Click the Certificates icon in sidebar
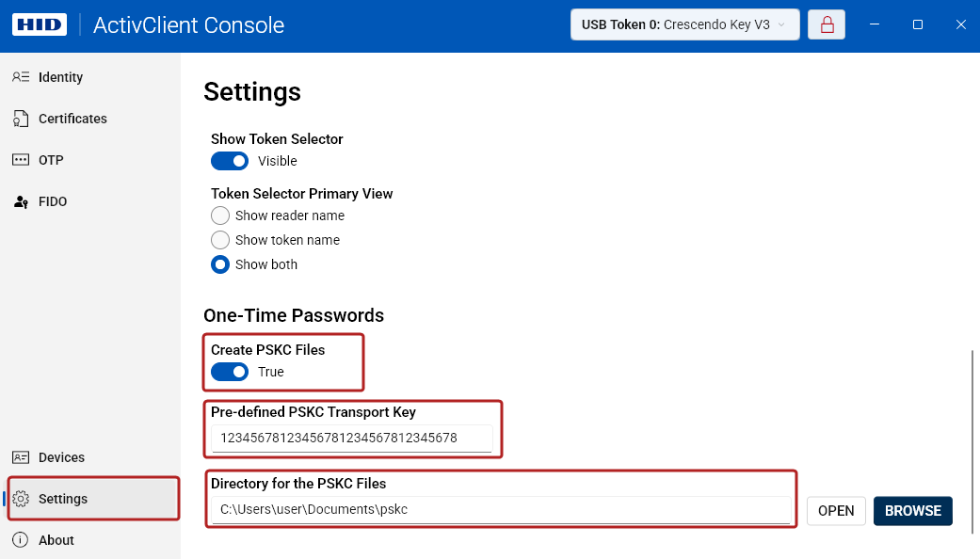980x559 pixels. [21, 119]
